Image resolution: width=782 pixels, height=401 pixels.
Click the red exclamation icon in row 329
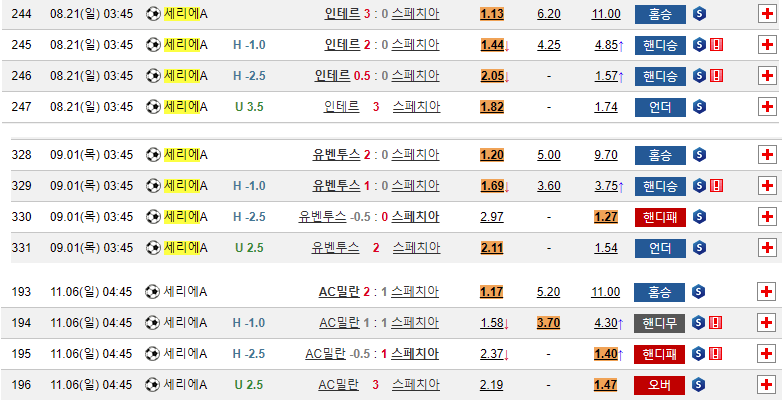715,185
